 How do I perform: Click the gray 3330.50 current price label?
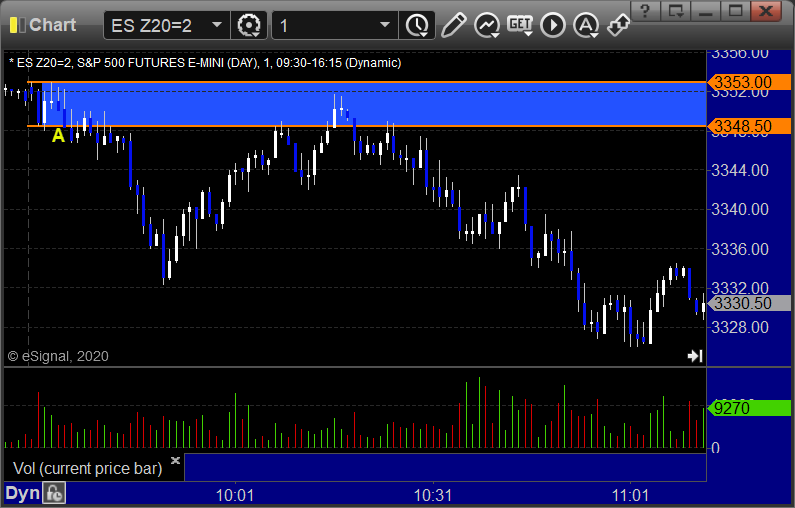click(749, 303)
